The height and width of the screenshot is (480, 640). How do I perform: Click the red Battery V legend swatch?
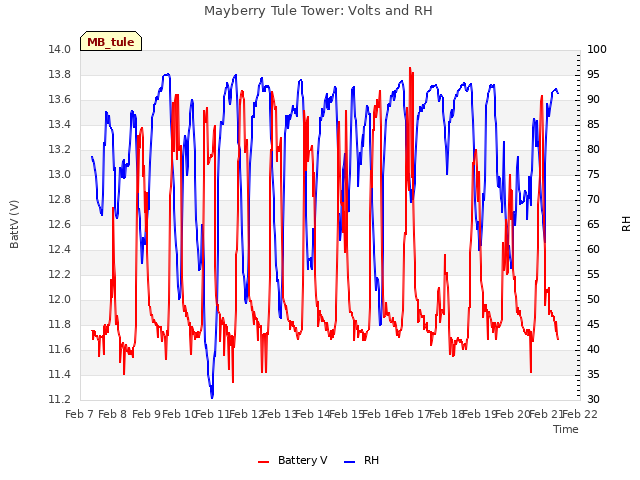(264, 462)
